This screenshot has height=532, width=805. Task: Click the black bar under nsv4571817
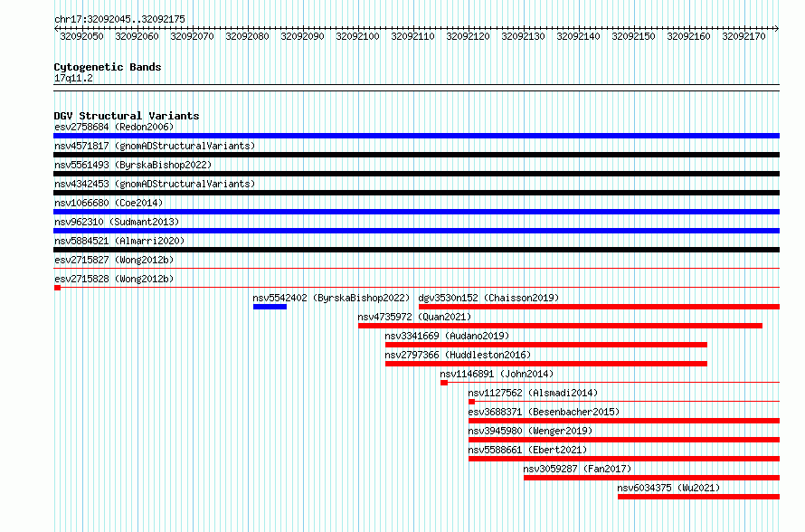pyautogui.click(x=416, y=155)
